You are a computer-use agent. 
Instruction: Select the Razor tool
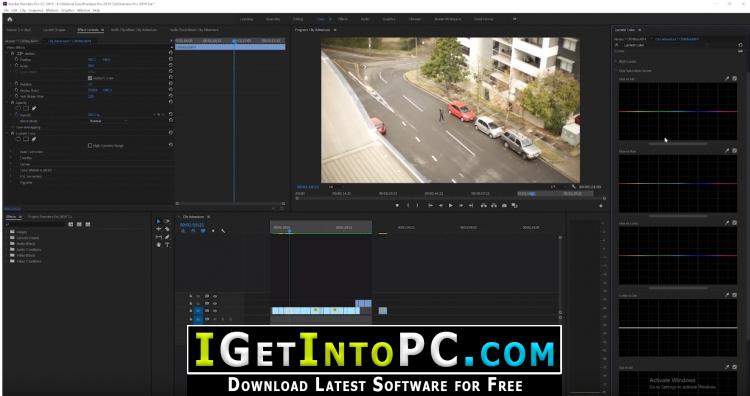pyautogui.click(x=167, y=229)
